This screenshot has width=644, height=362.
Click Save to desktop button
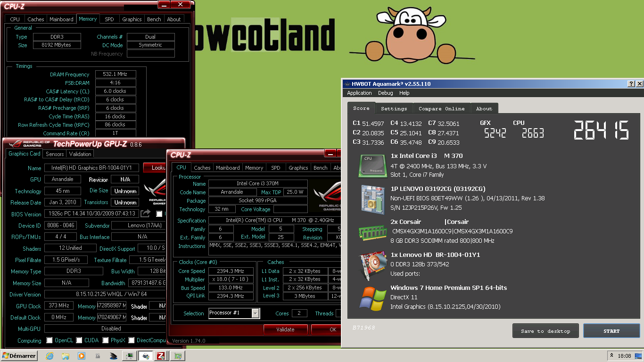(x=545, y=331)
